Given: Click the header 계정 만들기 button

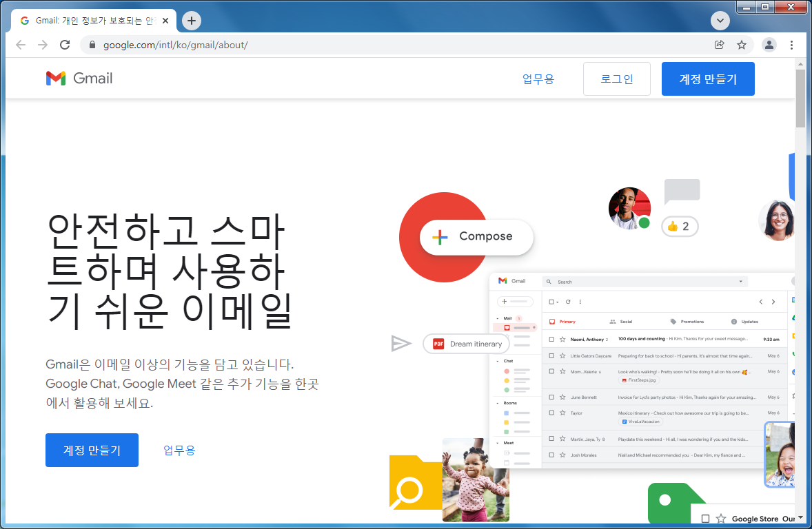Looking at the screenshot, I should pos(708,79).
